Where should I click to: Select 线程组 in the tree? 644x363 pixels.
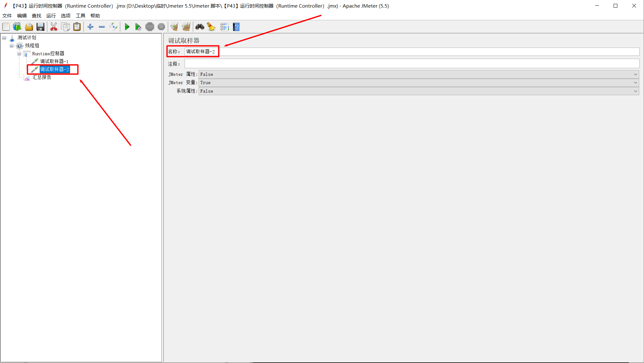[x=32, y=46]
